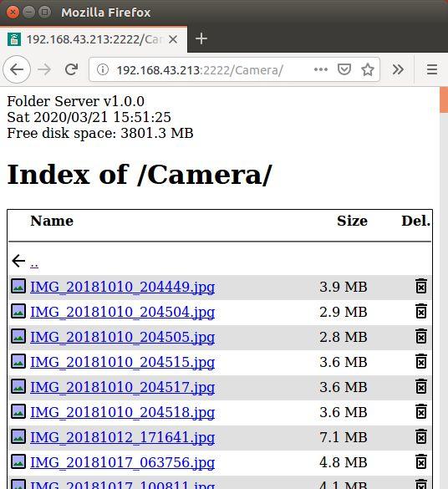Open IMG_20181010_204504.jpg link
Viewport: 448px width, 489px height.
coord(123,312)
